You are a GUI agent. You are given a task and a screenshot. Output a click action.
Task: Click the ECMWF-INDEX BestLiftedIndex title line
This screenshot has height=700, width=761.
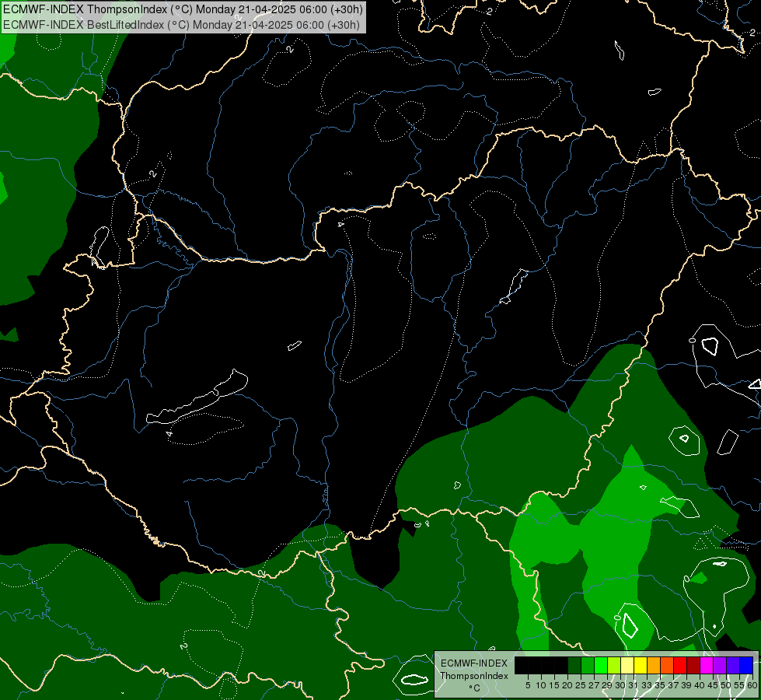click(x=182, y=25)
